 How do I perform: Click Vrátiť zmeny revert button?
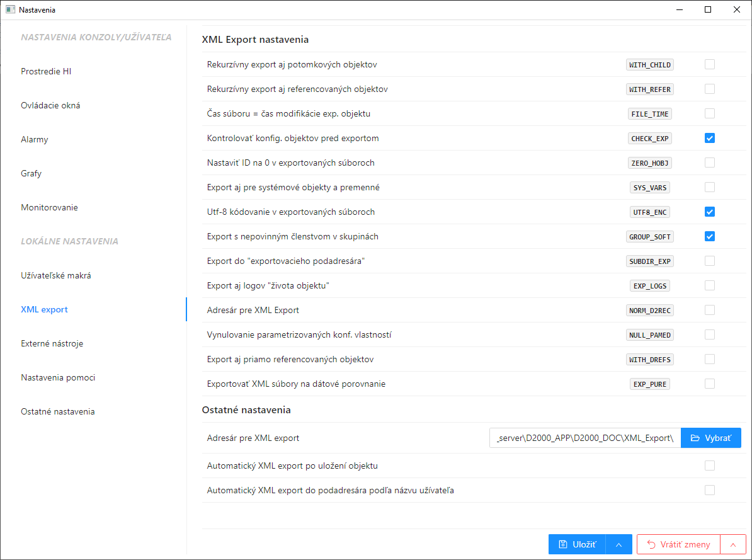pos(678,544)
